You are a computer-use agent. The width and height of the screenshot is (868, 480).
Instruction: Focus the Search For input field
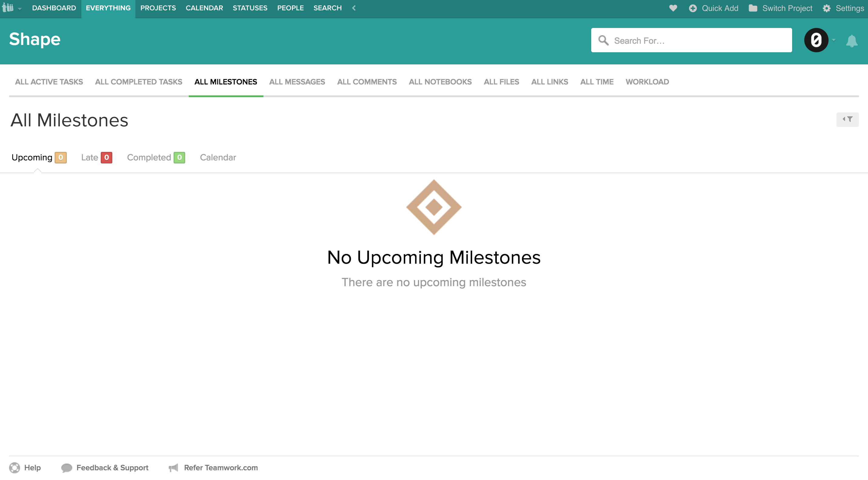[691, 40]
